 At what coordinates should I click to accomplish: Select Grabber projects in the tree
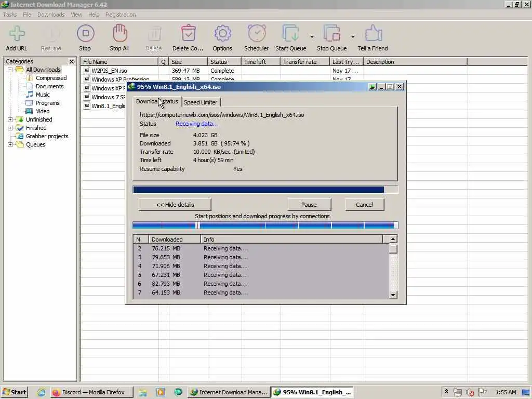pos(47,136)
